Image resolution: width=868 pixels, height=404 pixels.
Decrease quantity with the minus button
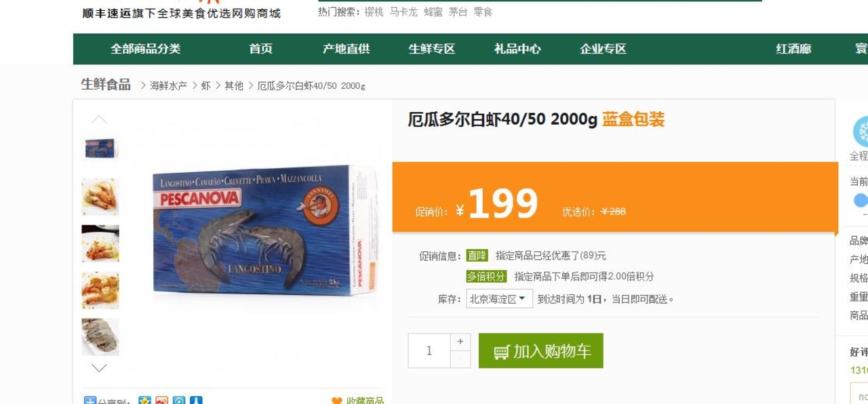(460, 359)
